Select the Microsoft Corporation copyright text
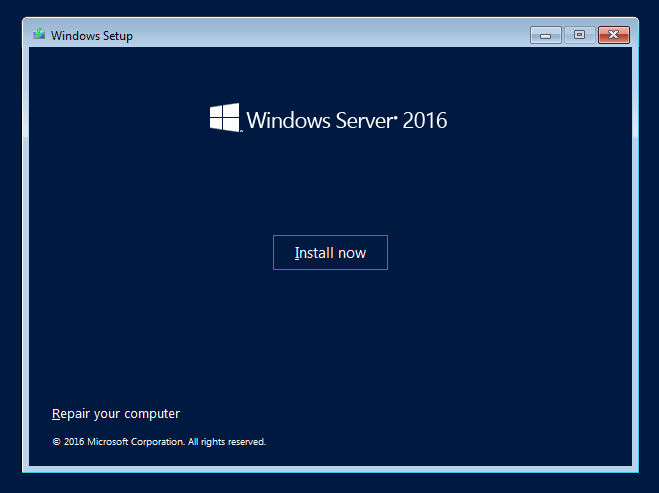 [x=159, y=442]
